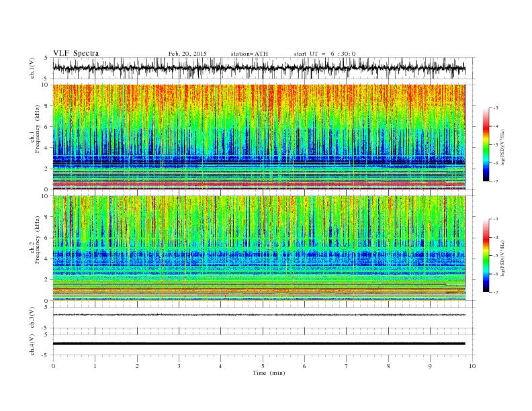Click the ch.2 spectrogram color scale bar
This screenshot has width=532, height=411.
coord(486,255)
